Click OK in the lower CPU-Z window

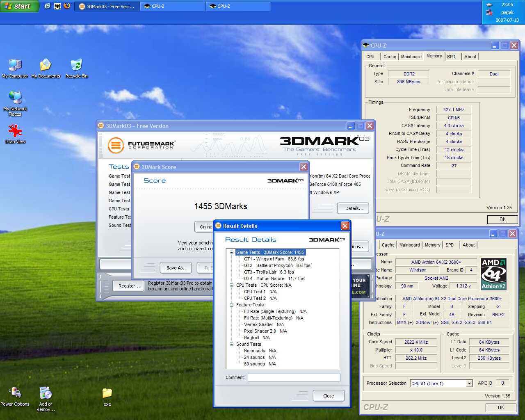coord(501,408)
